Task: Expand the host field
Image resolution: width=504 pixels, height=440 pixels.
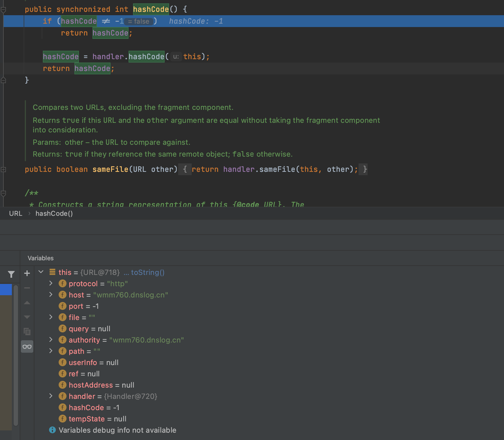Action: (51, 294)
